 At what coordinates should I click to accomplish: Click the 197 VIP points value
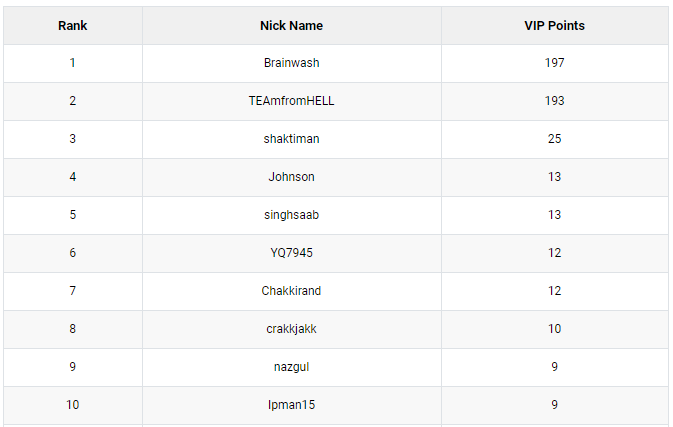tap(555, 63)
